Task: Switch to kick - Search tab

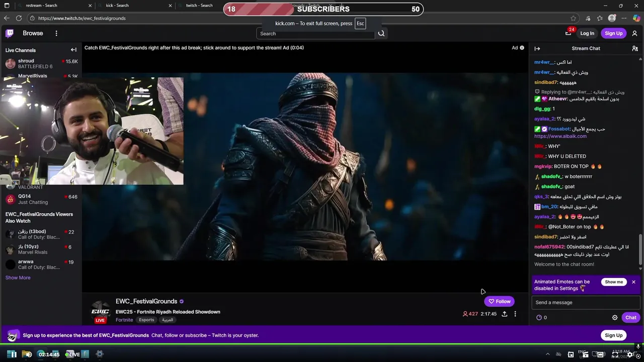Action: (x=136, y=6)
